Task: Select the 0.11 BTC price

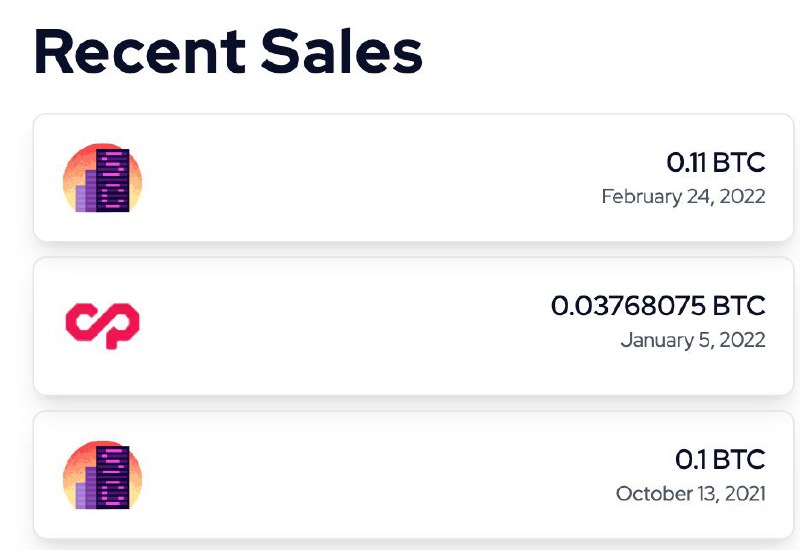Action: click(716, 162)
